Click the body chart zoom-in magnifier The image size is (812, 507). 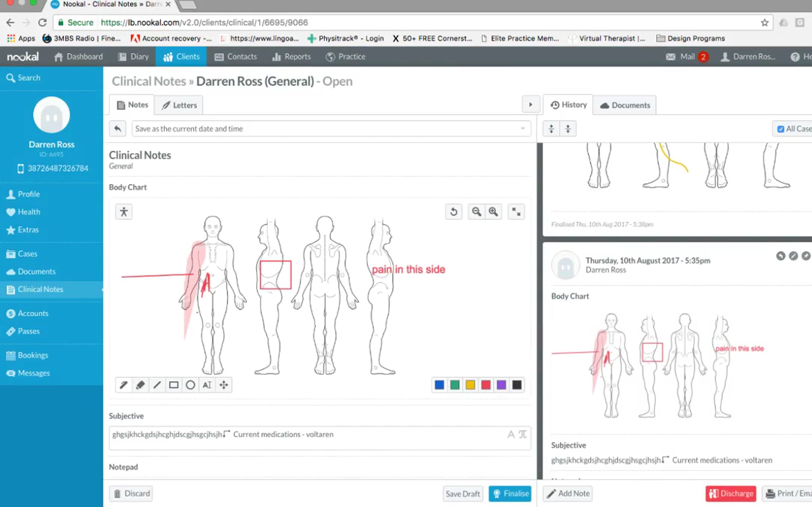coord(493,212)
